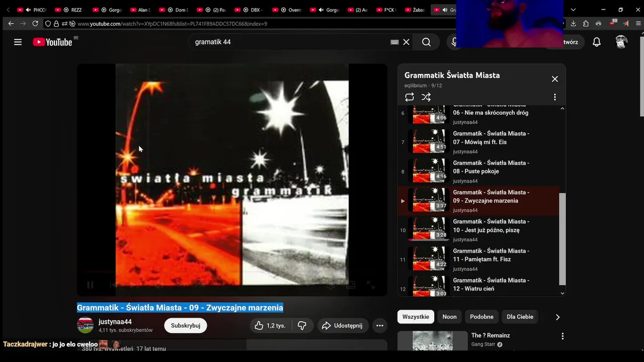The image size is (644, 362).
Task: Open YouTube notifications bell
Action: click(x=597, y=42)
